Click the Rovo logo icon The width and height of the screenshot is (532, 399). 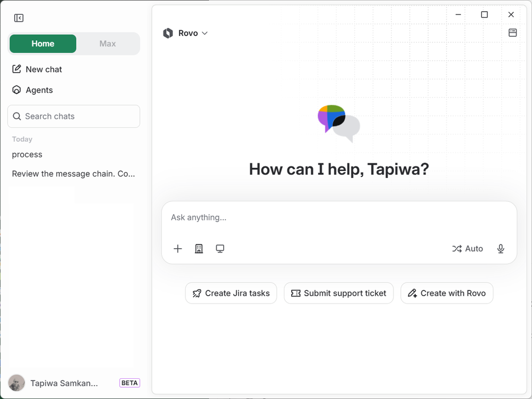(x=168, y=33)
